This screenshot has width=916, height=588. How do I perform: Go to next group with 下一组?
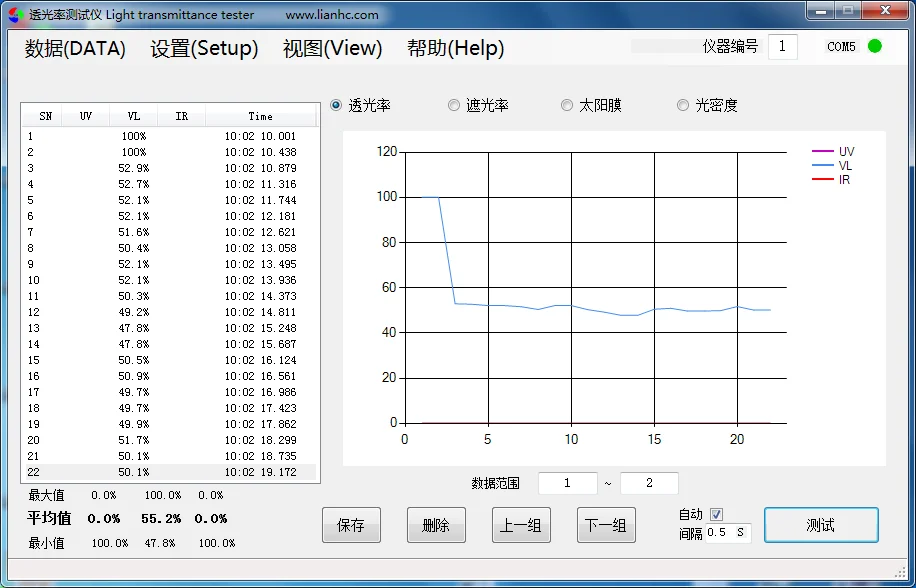[606, 525]
